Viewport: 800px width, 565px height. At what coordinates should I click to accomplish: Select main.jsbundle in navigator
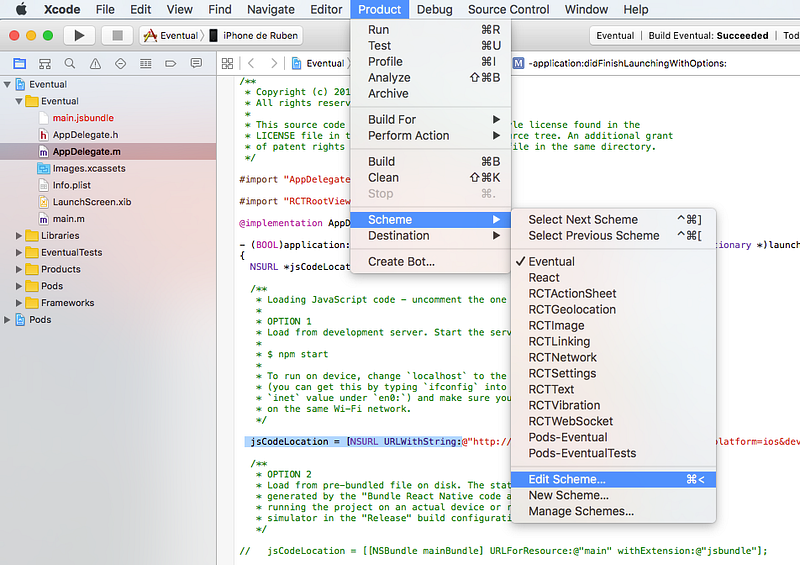click(108, 118)
